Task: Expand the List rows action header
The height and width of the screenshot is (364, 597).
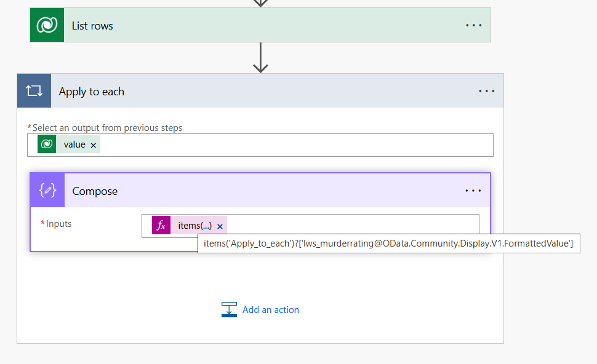Action: tap(260, 25)
